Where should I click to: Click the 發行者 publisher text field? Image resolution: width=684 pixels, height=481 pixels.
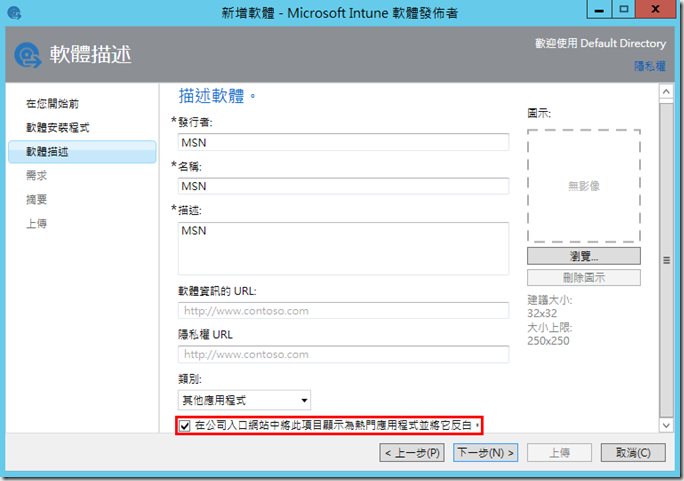[343, 142]
